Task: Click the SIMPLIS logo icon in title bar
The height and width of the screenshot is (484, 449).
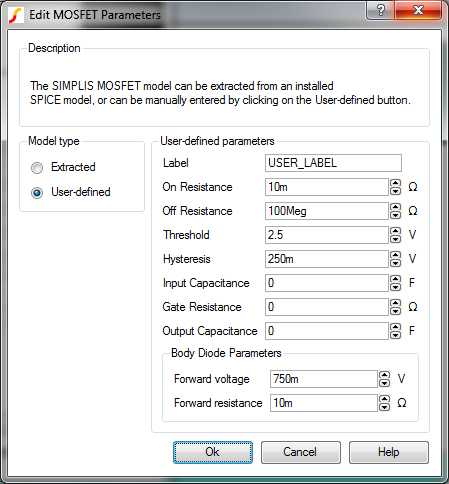Action: point(16,15)
